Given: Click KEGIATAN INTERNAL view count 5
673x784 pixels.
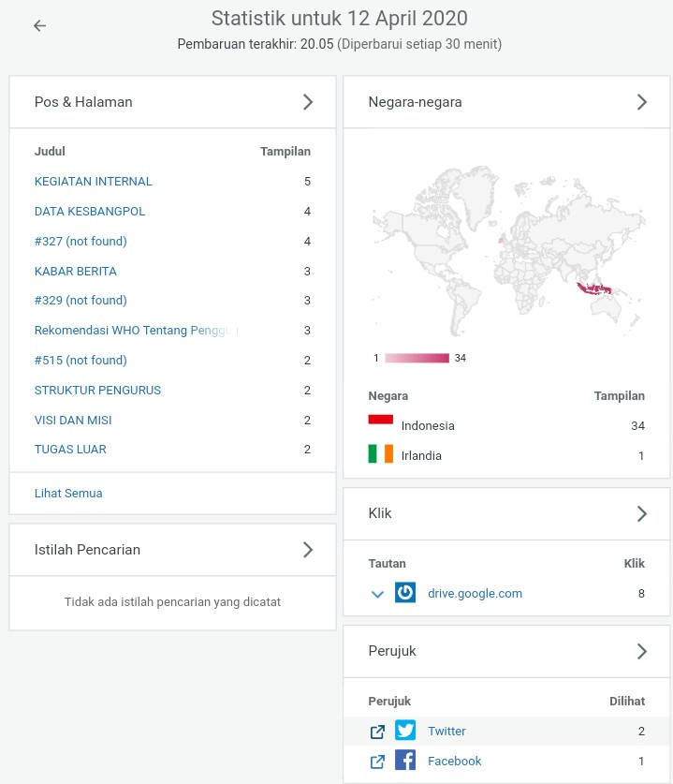Looking at the screenshot, I should 307,182.
